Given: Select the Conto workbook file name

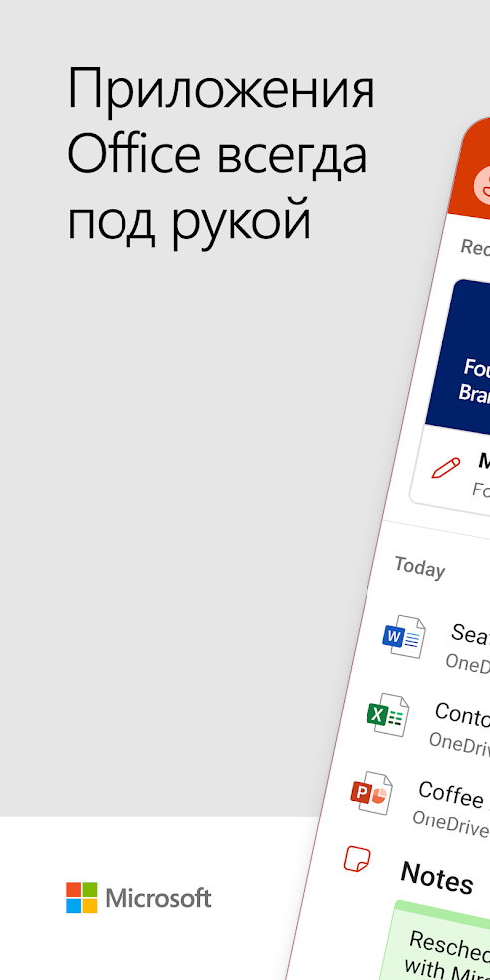Looking at the screenshot, I should (x=462, y=716).
